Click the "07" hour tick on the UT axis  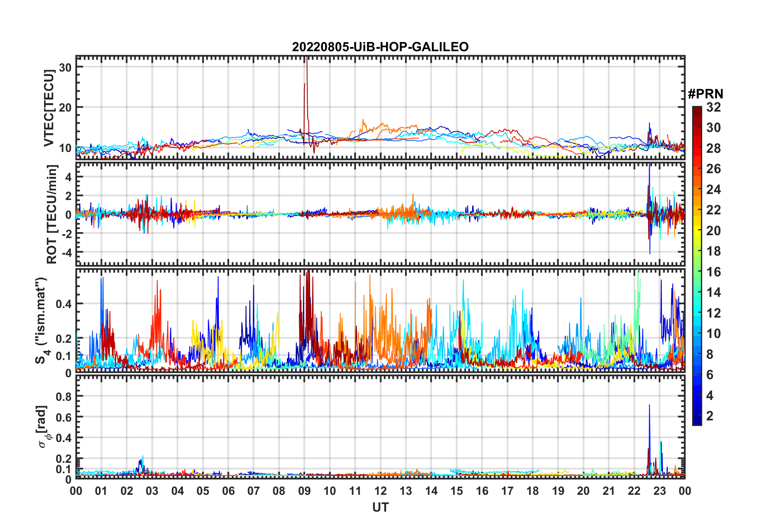click(254, 491)
